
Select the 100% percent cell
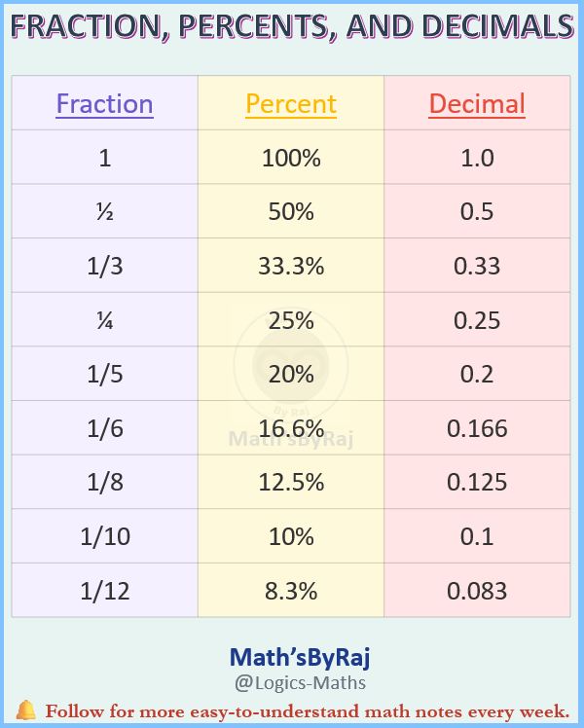(x=291, y=158)
